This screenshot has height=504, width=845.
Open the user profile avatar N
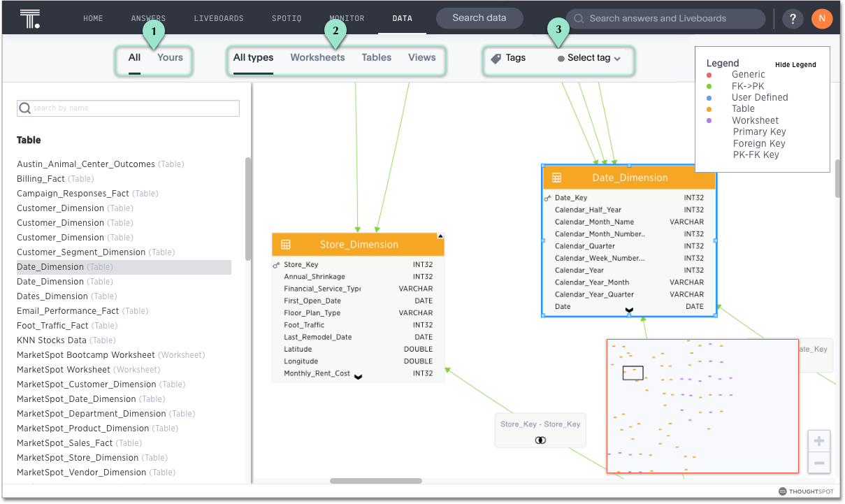(822, 19)
